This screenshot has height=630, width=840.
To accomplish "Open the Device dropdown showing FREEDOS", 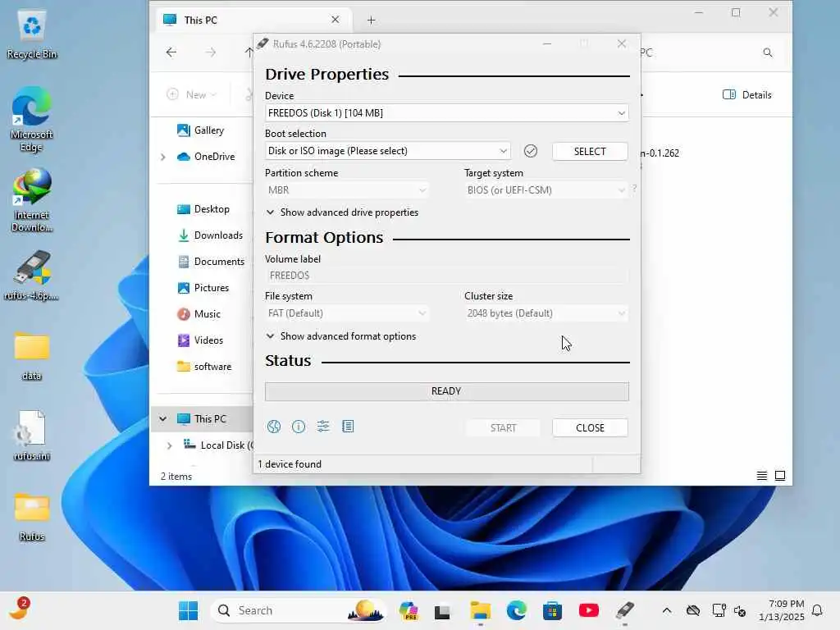I will point(447,113).
